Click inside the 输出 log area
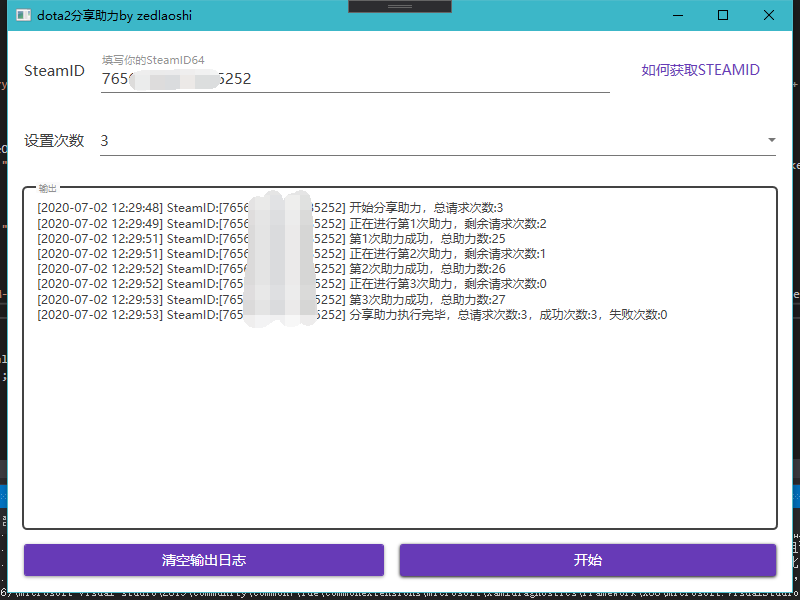This screenshot has width=800, height=600. tap(400, 420)
